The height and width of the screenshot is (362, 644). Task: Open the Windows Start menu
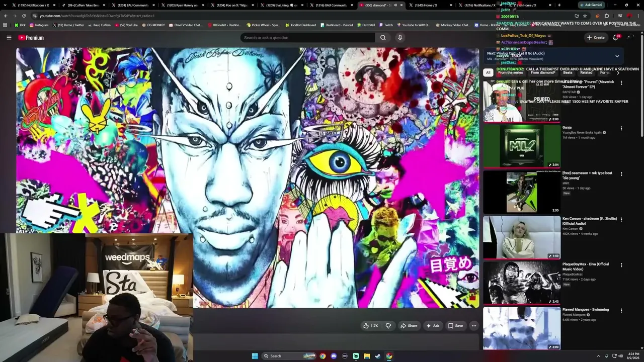(x=255, y=356)
